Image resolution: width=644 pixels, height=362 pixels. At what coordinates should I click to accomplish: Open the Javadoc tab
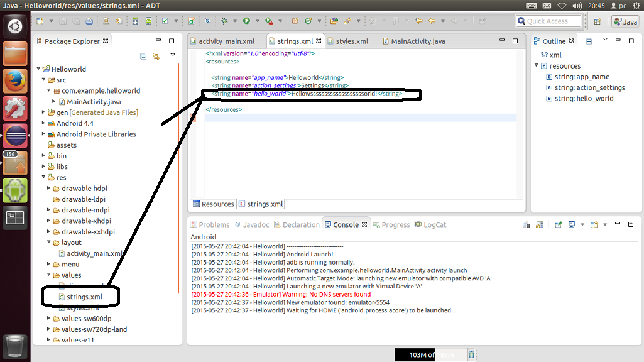click(252, 225)
